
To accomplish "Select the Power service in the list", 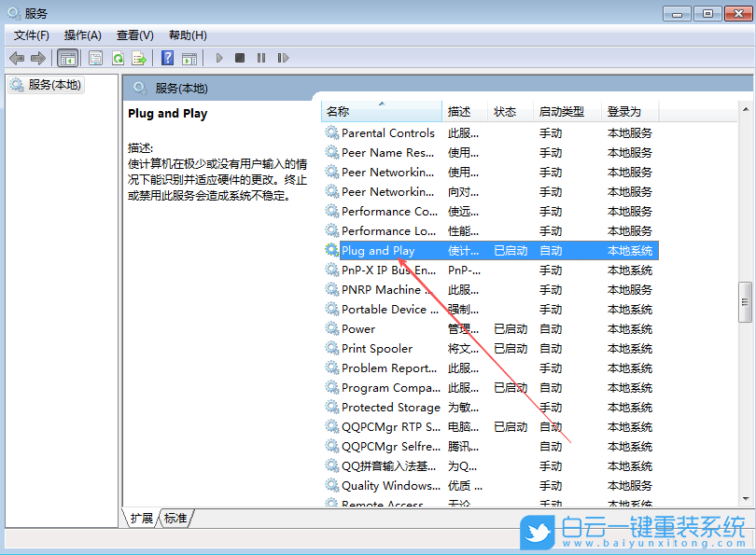I will pos(359,328).
